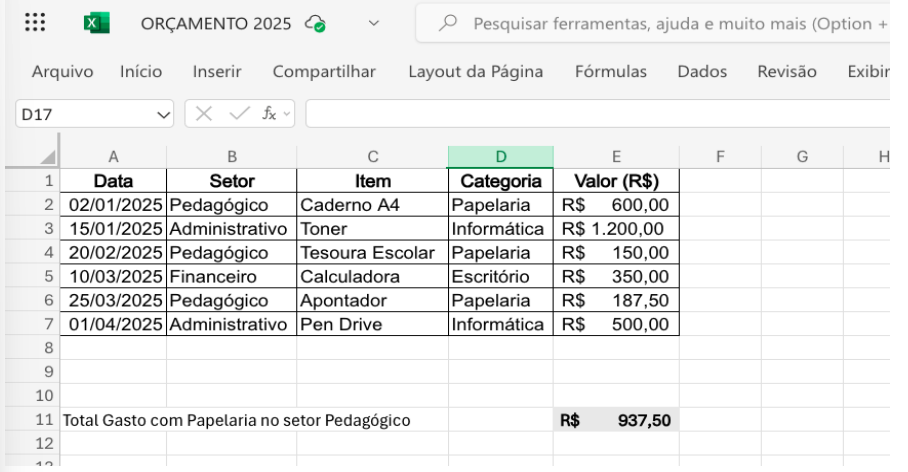The height and width of the screenshot is (472, 908).
Task: Open the Name Box dropdown arrow
Action: coord(164,114)
